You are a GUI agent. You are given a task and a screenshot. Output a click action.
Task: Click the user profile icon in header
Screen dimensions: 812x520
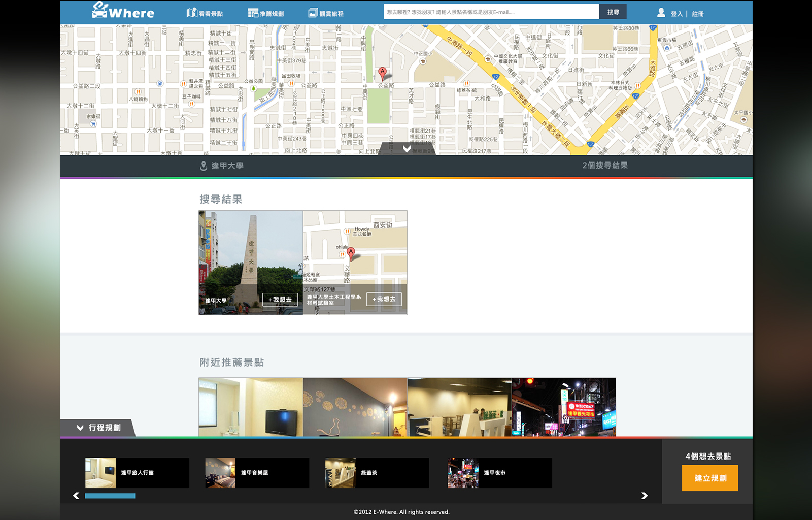click(x=661, y=13)
